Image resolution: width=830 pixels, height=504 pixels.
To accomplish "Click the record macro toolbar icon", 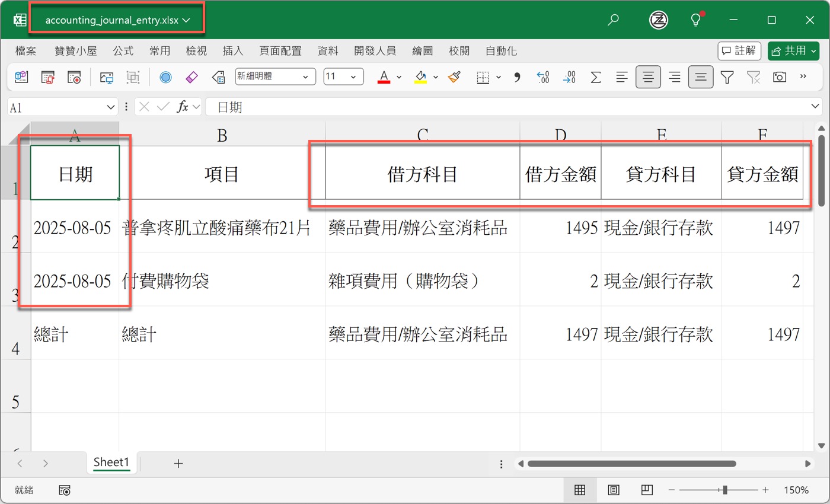I will (74, 76).
